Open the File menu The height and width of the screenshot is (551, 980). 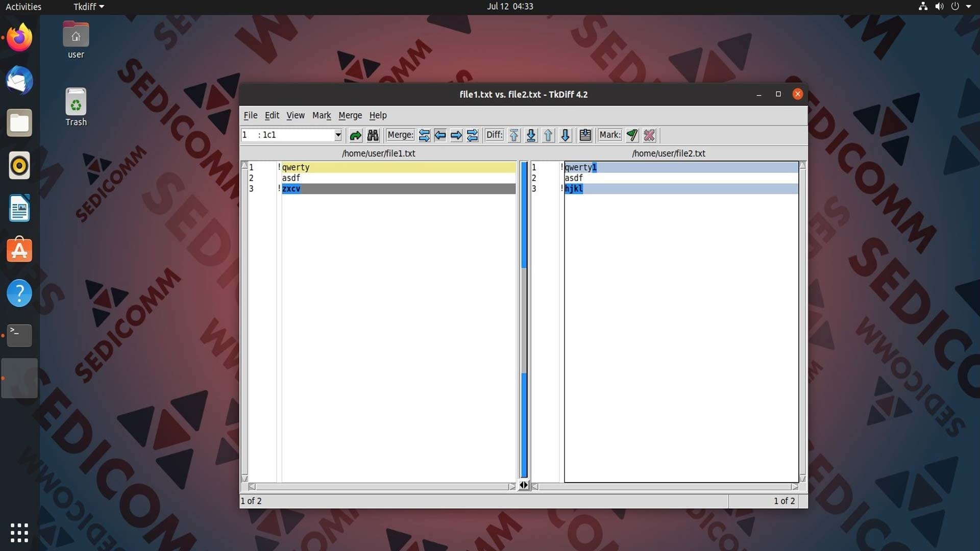coord(250,115)
